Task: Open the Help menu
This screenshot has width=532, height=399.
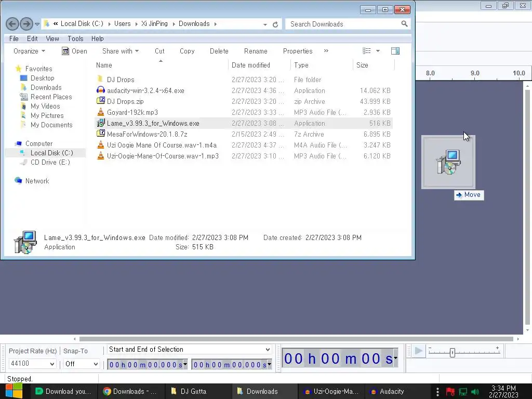Action: [97, 38]
